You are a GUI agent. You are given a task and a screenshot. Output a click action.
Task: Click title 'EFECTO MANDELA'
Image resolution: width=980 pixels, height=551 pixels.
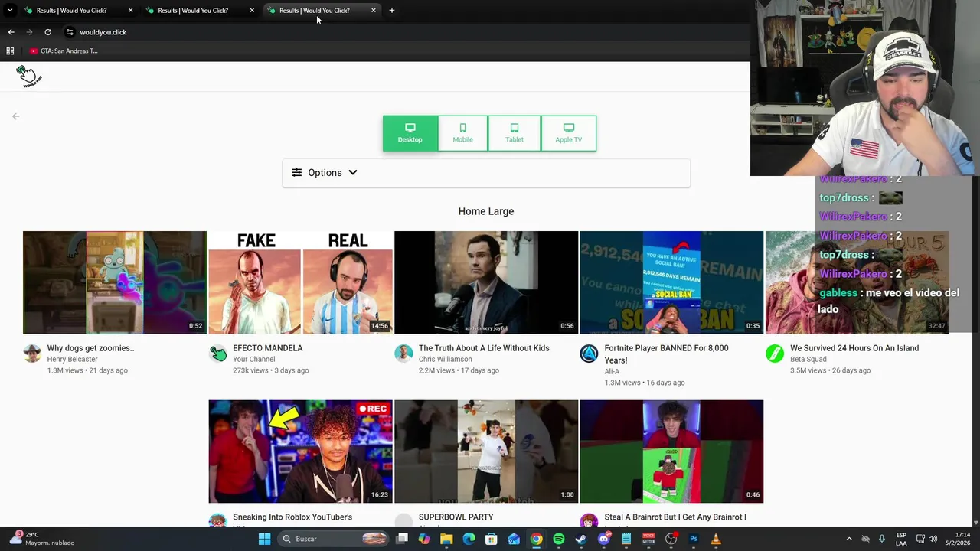click(x=268, y=348)
